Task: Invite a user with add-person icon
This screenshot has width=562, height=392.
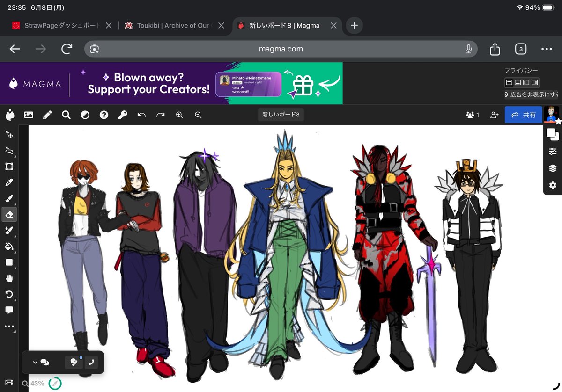Action: click(x=494, y=115)
